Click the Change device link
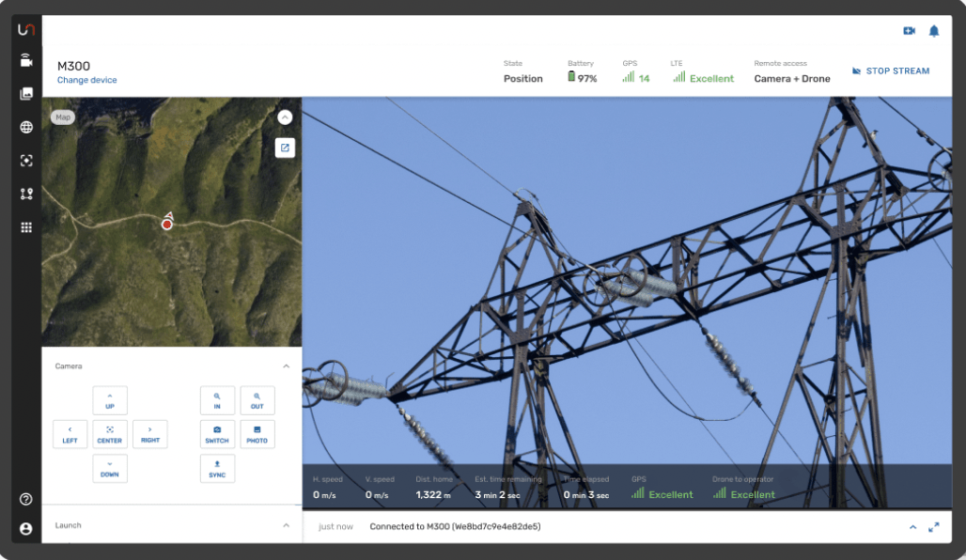This screenshot has height=560, width=966. click(x=86, y=81)
